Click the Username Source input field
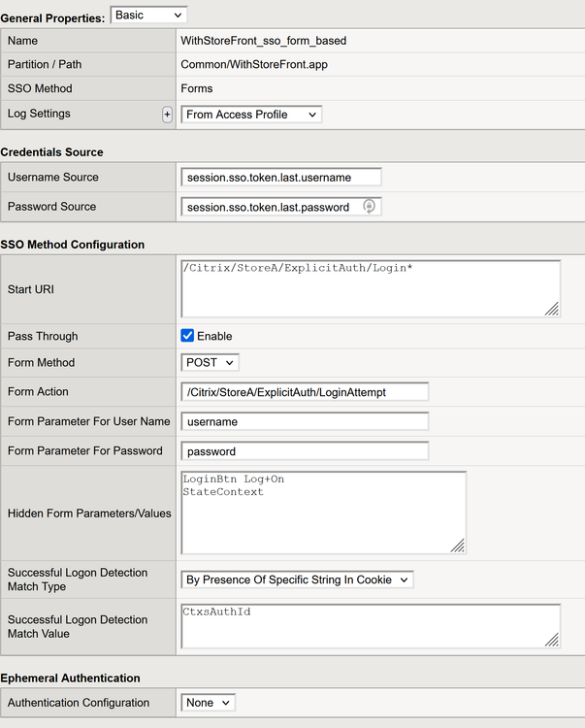The image size is (585, 728). (x=280, y=178)
